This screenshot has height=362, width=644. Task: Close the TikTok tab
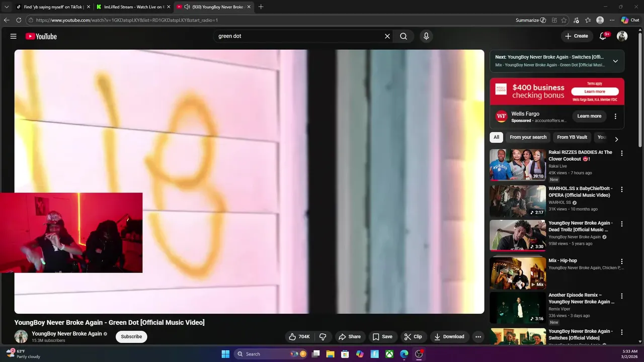[x=89, y=7]
